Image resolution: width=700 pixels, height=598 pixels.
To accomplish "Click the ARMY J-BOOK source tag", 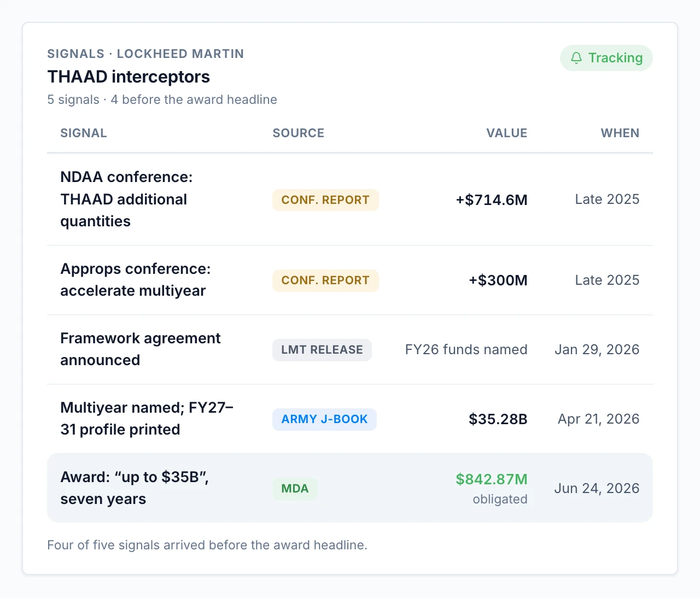I will [x=324, y=419].
